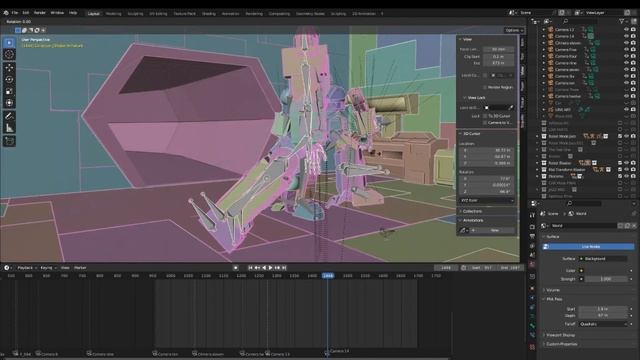
Task: Click the World icon in properties breadcrumb
Action: (571, 213)
